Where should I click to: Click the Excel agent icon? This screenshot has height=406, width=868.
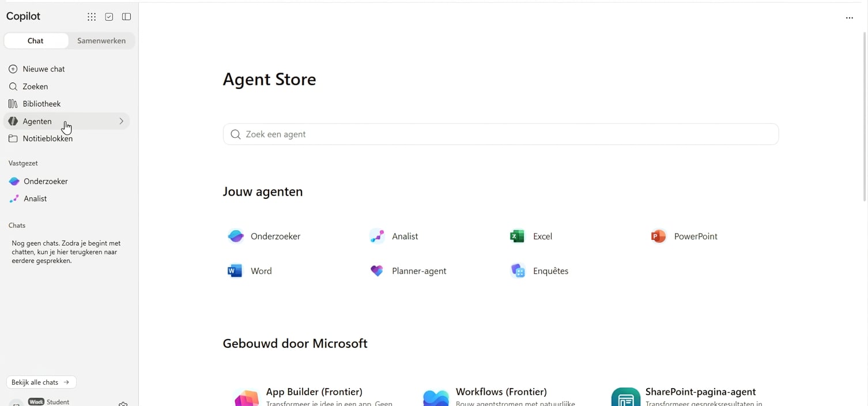(x=518, y=236)
